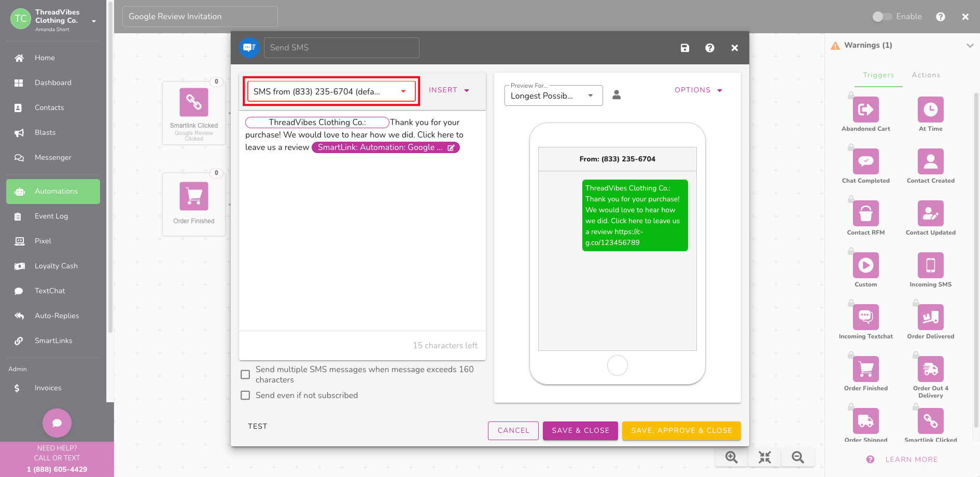The image size is (980, 477).
Task: Expand the INSERT dropdown
Action: [x=449, y=90]
